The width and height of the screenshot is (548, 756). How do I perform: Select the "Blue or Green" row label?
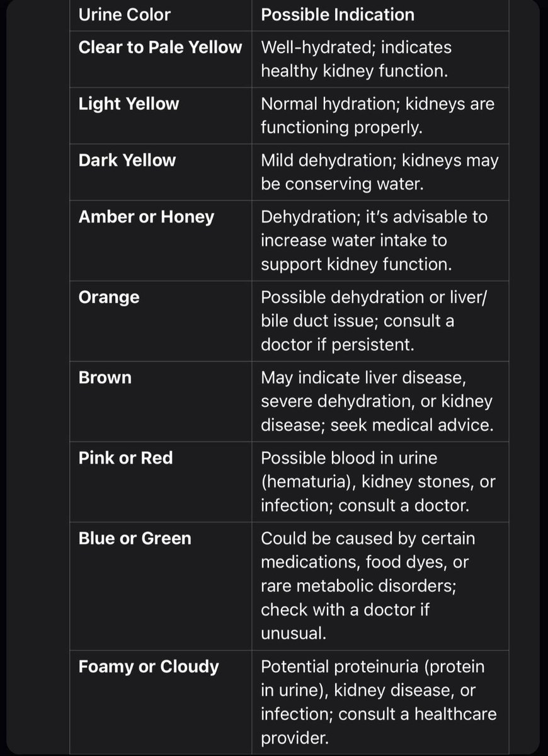coord(135,539)
